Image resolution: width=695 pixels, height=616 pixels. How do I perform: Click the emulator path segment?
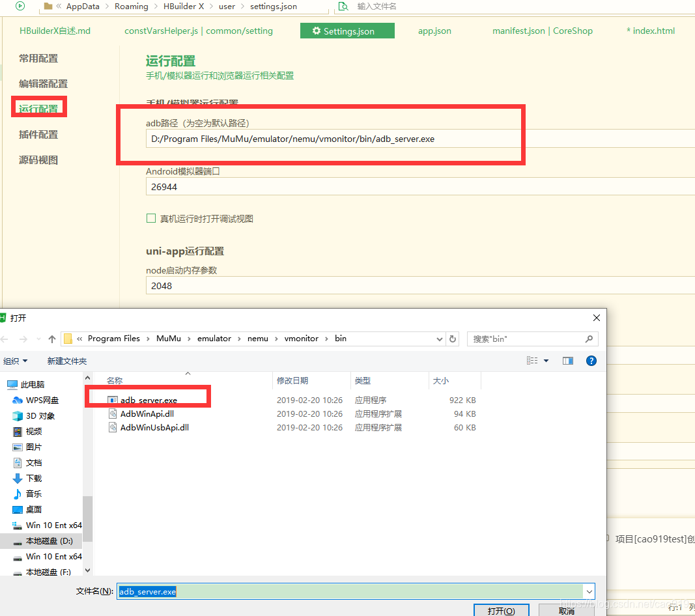(214, 339)
